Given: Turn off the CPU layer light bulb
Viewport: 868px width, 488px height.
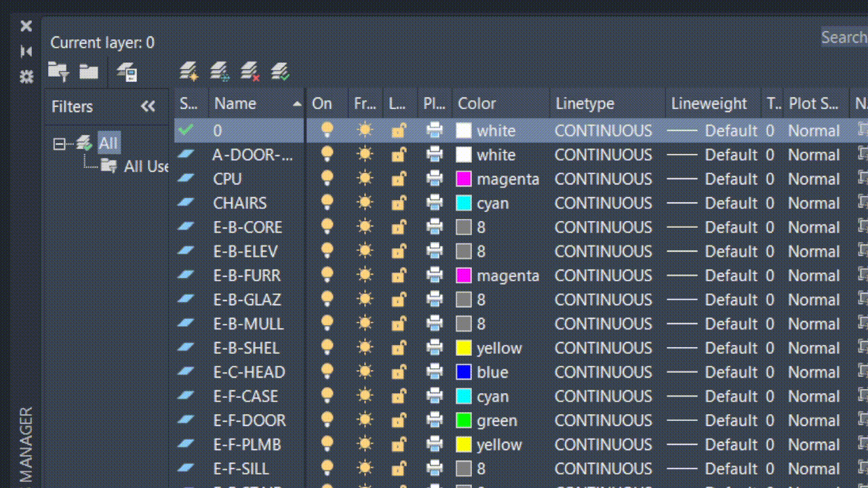Looking at the screenshot, I should click(327, 179).
